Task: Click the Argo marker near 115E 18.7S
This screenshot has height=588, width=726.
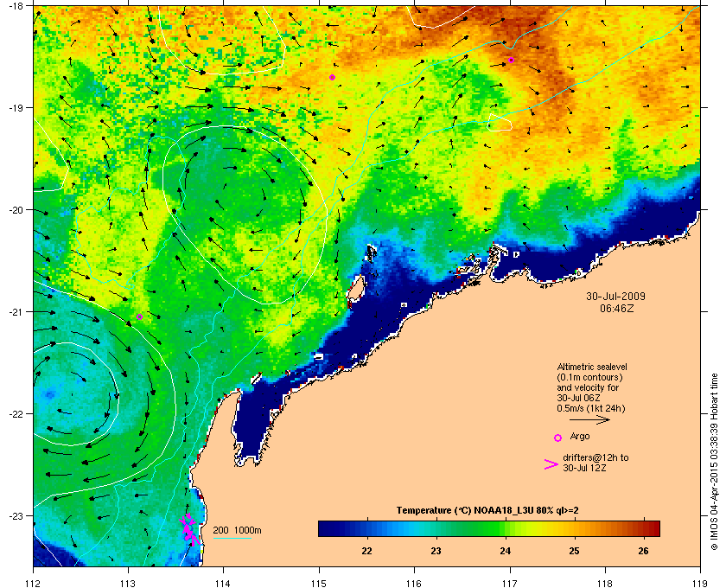Action: 332,77
